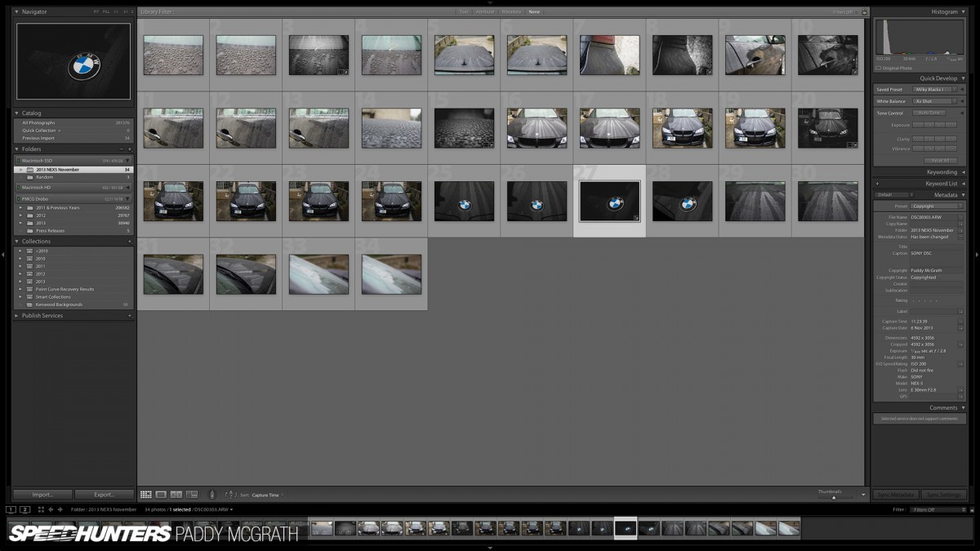Add folder with Folders panel plus icon
The image size is (980, 551).
(130, 149)
